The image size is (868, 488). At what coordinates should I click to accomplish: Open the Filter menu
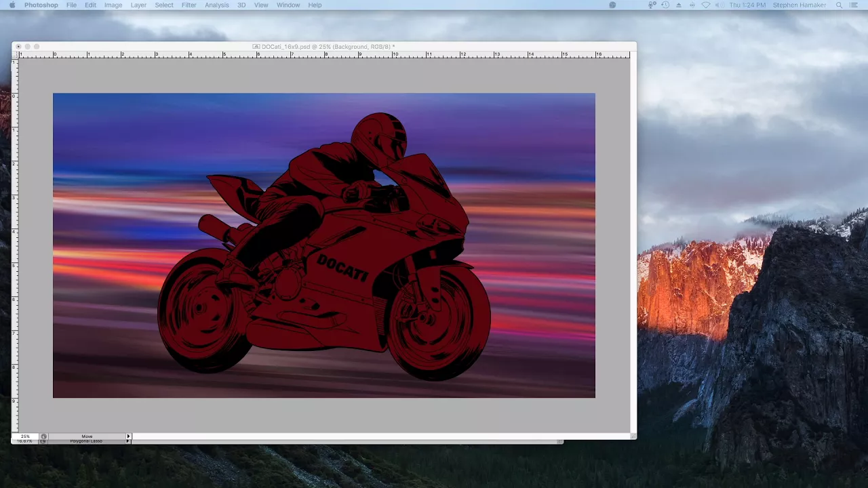pos(189,5)
